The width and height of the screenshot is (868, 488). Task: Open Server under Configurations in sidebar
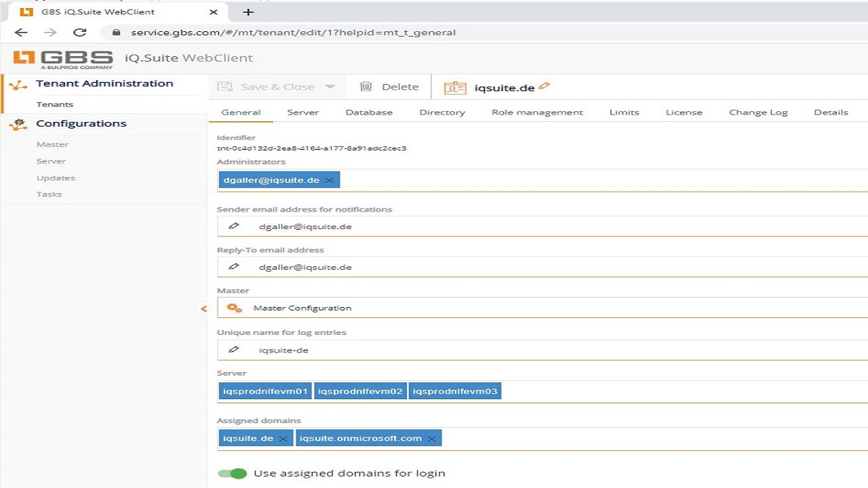[x=51, y=161]
